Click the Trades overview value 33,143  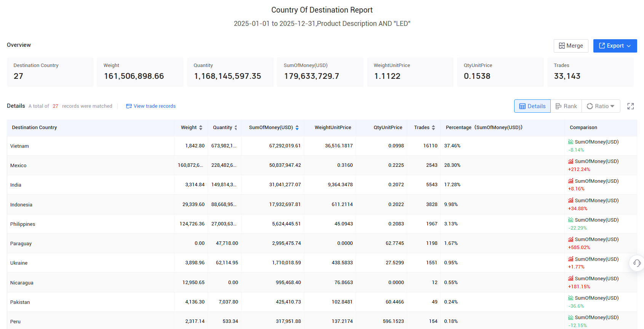click(x=567, y=76)
